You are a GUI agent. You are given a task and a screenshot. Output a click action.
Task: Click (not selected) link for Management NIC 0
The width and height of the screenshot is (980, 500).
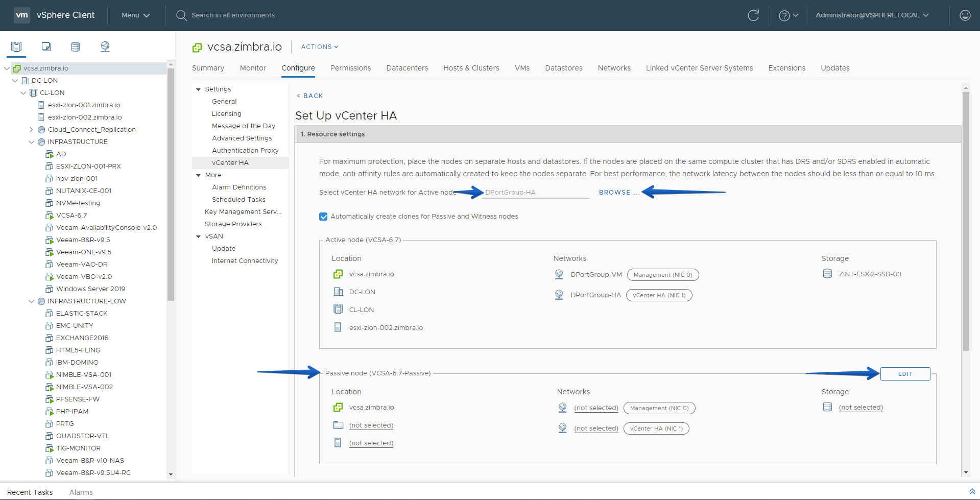point(596,408)
